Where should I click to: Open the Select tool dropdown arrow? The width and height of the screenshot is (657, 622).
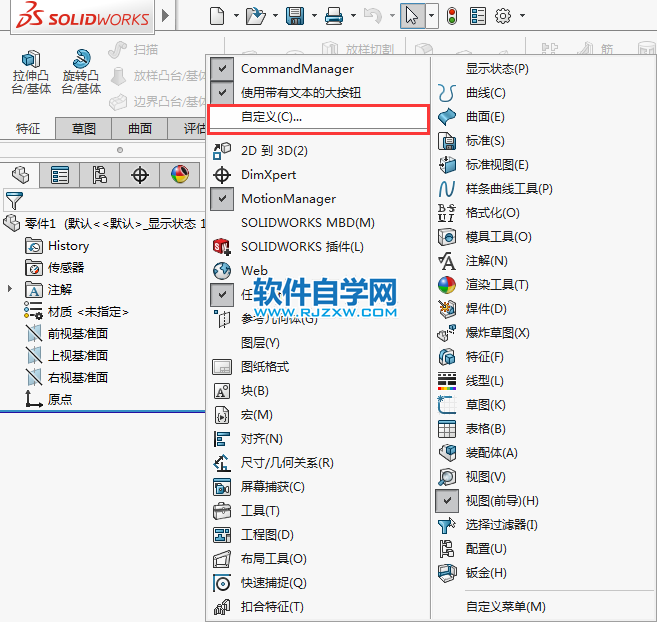(x=432, y=16)
